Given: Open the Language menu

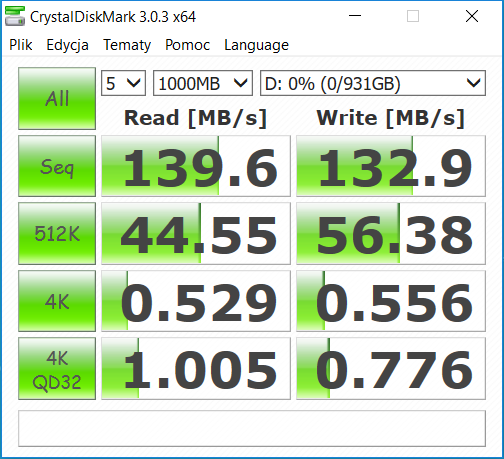Looking at the screenshot, I should pos(256,45).
